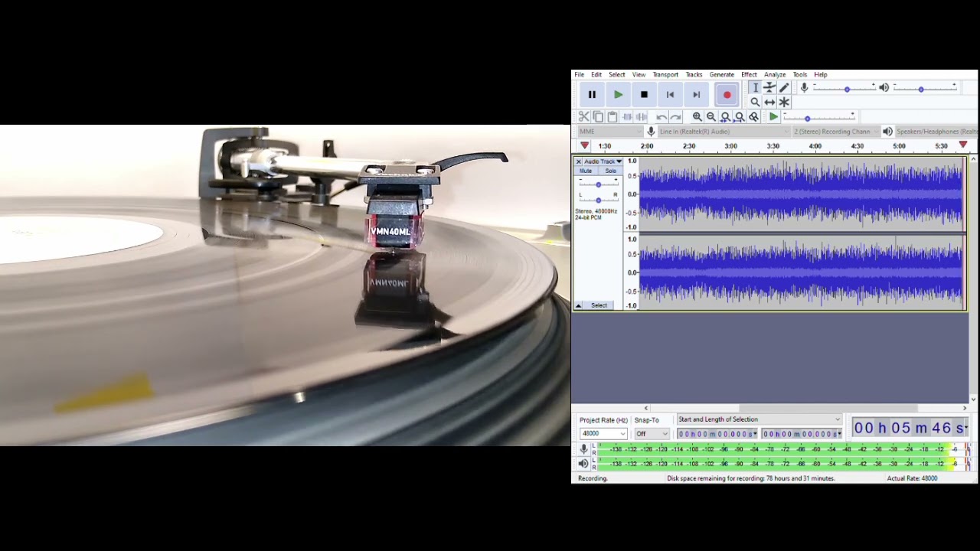Open the Analyze menu
This screenshot has width=980, height=551.
[775, 75]
